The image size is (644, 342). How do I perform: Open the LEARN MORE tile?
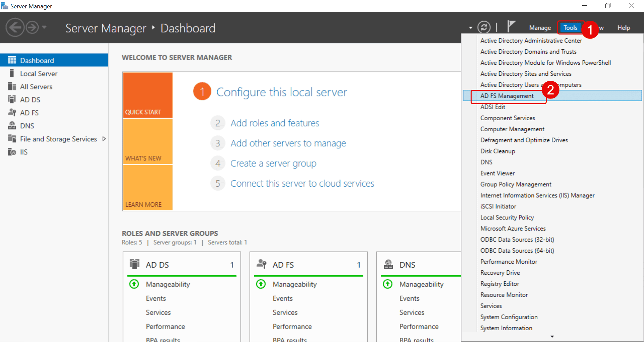[x=148, y=188]
